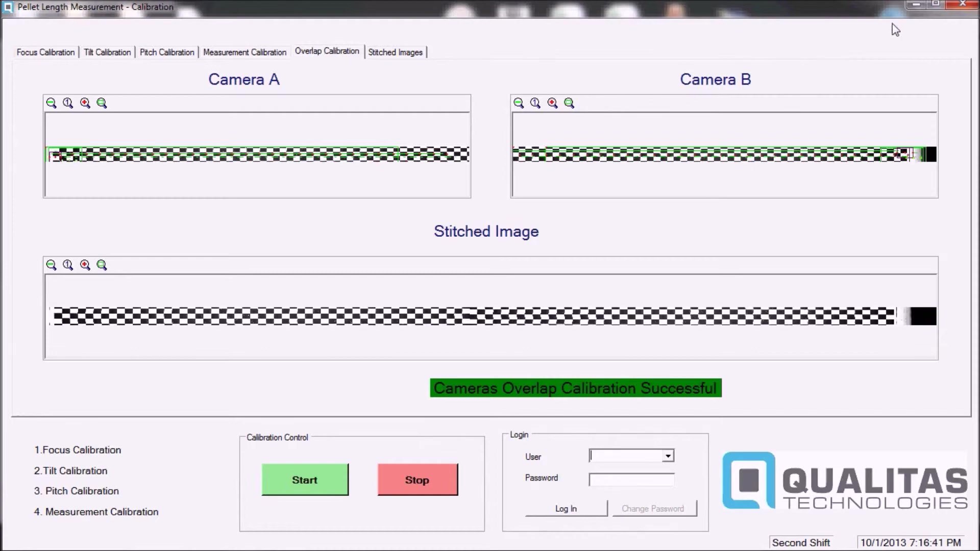Switch to the Tilt Calibration tab
Screen dimensions: 980x551
(107, 52)
